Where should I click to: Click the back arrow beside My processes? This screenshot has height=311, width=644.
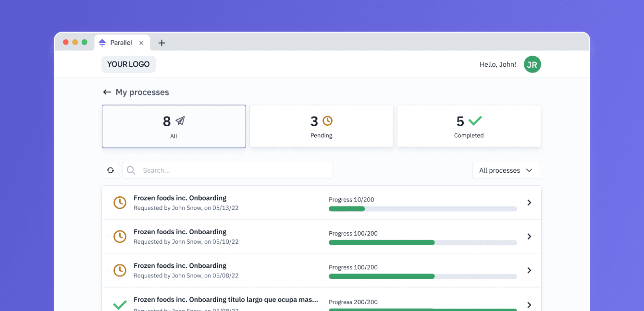click(107, 92)
